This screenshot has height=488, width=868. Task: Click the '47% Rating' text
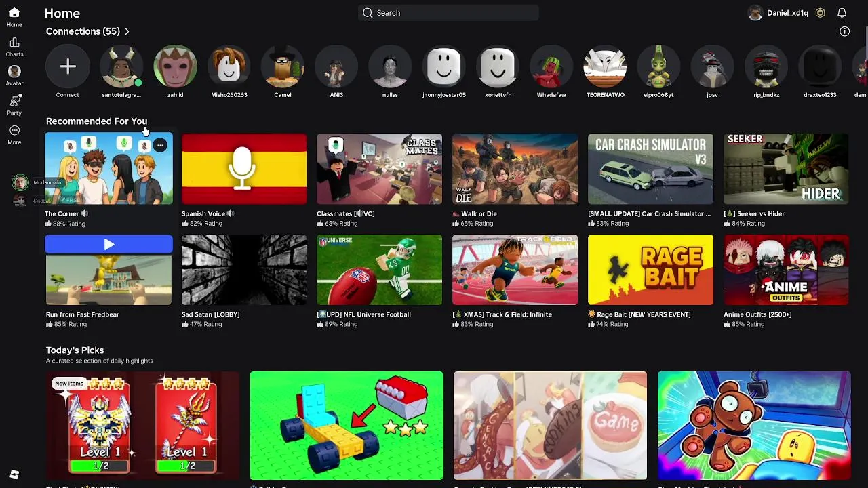click(x=205, y=325)
